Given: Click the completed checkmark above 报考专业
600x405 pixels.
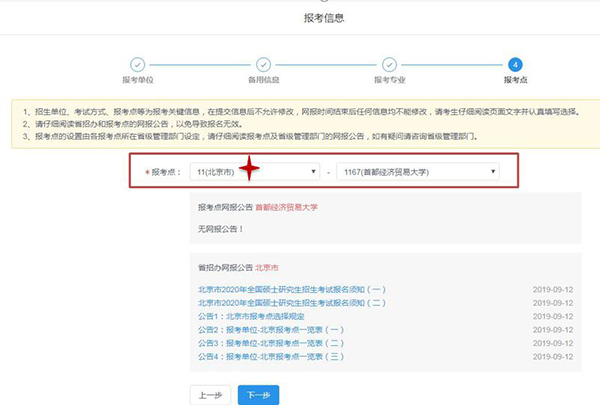Looking at the screenshot, I should click(390, 64).
